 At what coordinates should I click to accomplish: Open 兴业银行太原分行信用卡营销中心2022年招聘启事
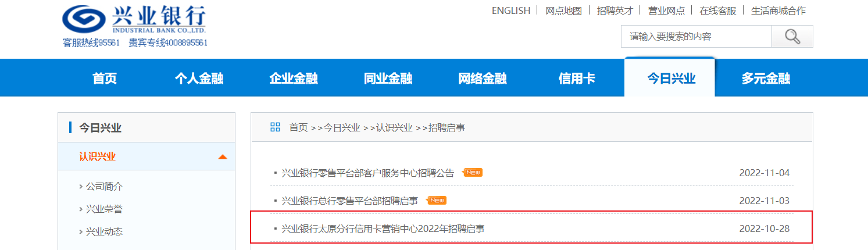pyautogui.click(x=383, y=228)
